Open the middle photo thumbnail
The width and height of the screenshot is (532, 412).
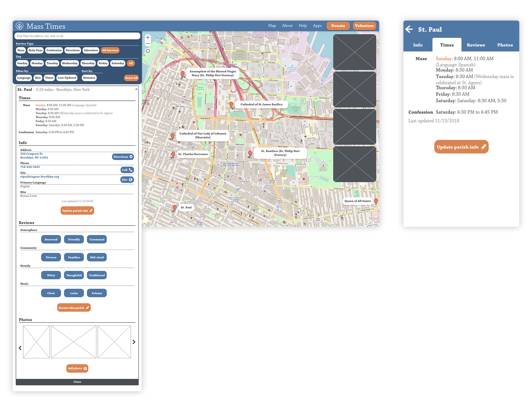pyautogui.click(x=74, y=342)
